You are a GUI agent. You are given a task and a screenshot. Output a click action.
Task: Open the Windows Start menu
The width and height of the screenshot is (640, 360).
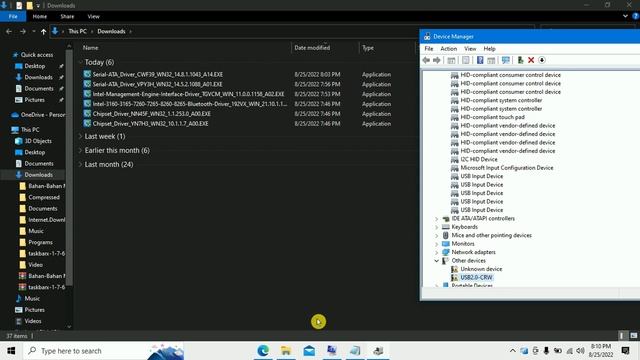[11, 351]
